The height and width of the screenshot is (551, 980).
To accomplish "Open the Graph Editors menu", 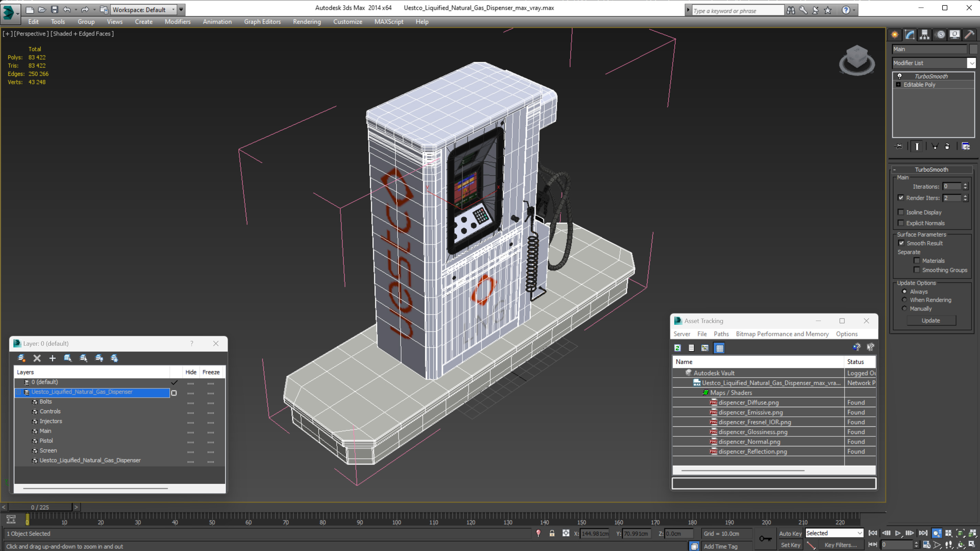I will (262, 22).
